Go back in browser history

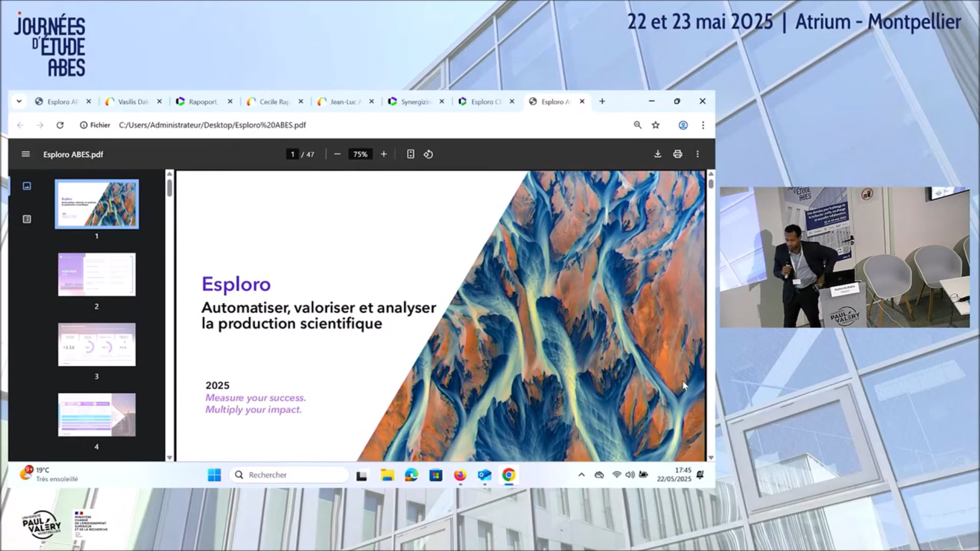coord(20,125)
